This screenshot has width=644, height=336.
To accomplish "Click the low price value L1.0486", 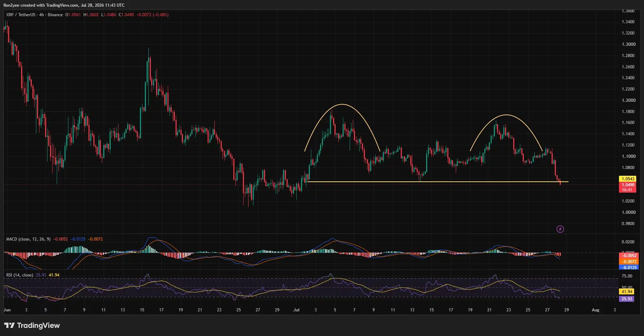I will coord(109,15).
